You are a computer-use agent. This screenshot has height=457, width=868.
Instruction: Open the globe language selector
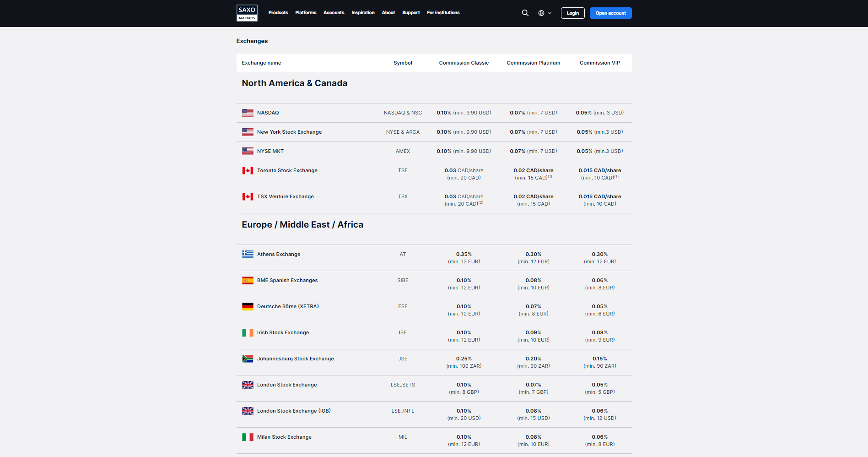[545, 13]
